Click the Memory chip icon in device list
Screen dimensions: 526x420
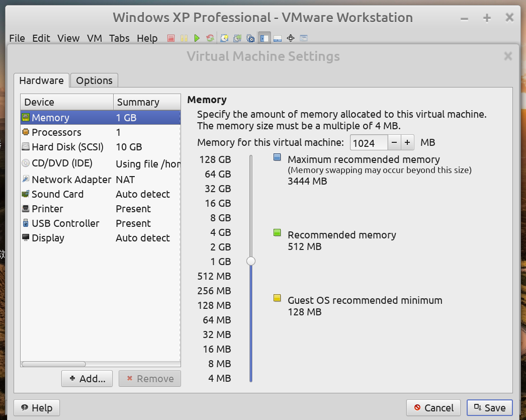(x=26, y=117)
